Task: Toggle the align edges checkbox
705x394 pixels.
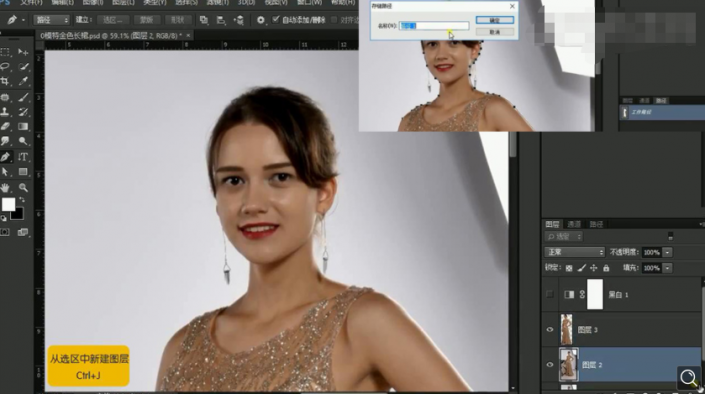Action: click(334, 20)
